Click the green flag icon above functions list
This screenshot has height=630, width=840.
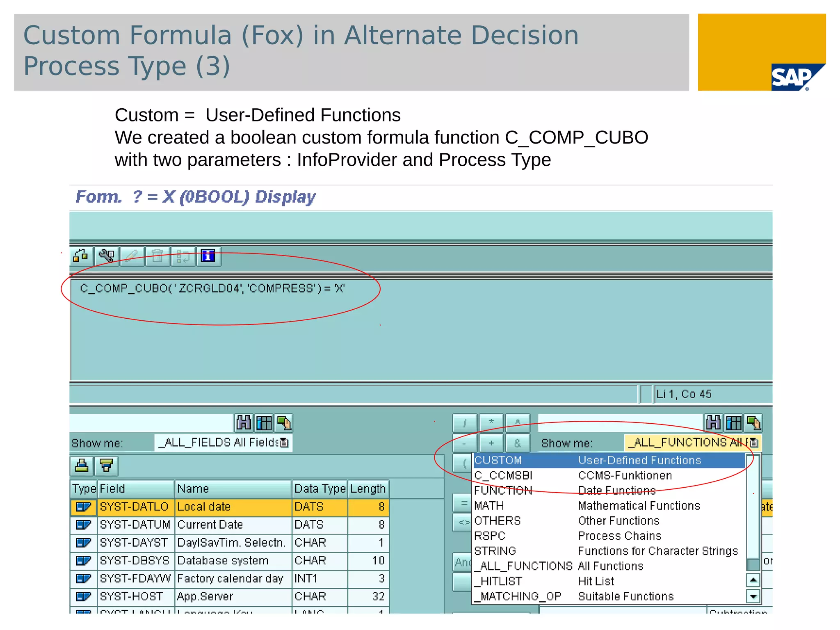[754, 422]
